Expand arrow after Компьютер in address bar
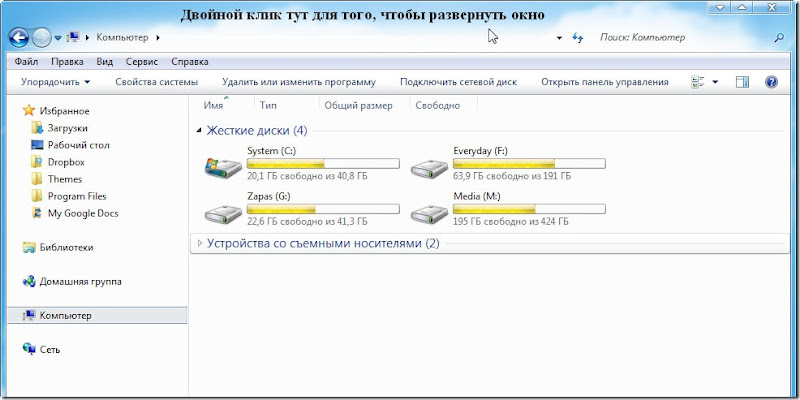800x400 pixels. [x=158, y=38]
